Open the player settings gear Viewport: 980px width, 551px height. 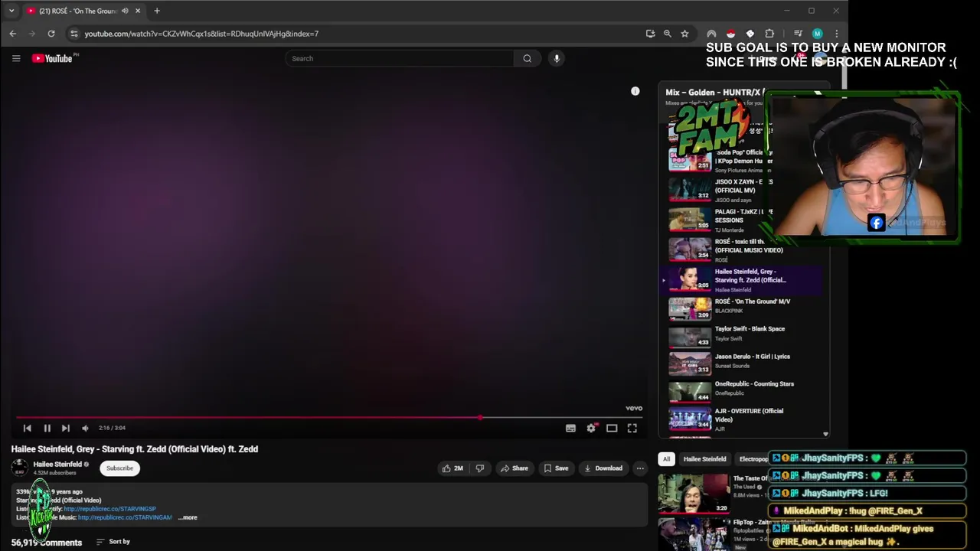coord(591,429)
